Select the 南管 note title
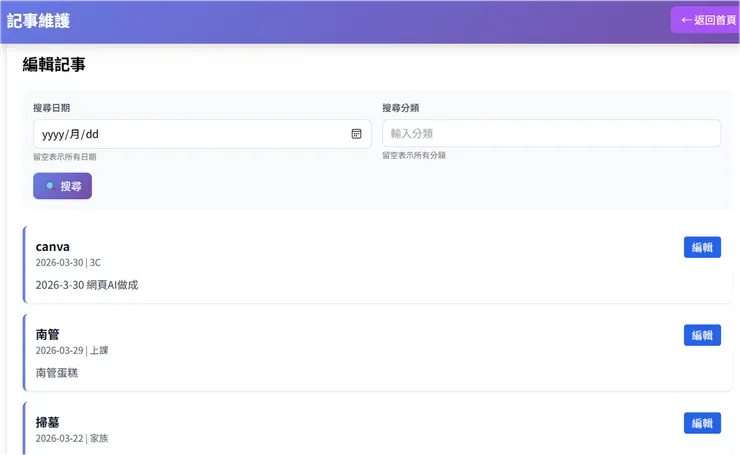740x455 pixels. click(x=47, y=335)
